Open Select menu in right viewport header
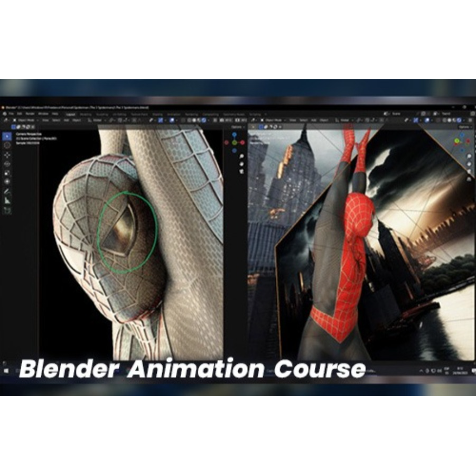This screenshot has width=476, height=476. [x=304, y=120]
